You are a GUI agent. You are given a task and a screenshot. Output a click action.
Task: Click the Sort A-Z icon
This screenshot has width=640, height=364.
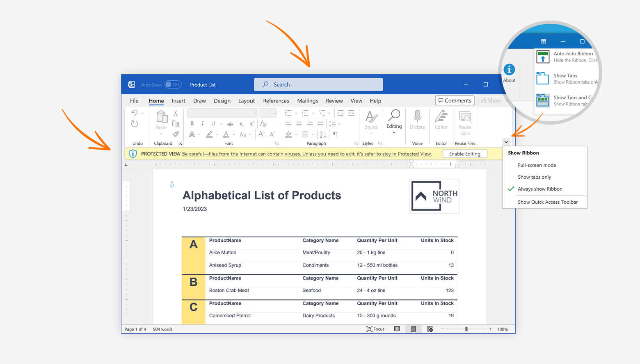323,134
